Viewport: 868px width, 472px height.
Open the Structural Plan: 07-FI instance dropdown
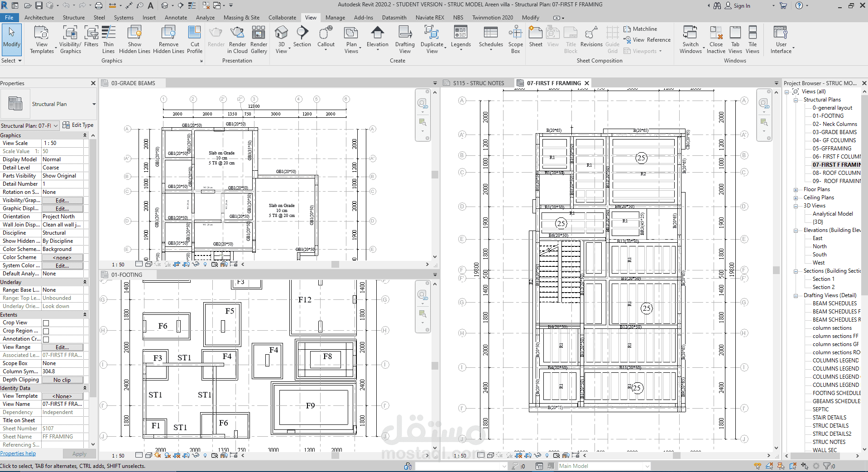(30, 125)
